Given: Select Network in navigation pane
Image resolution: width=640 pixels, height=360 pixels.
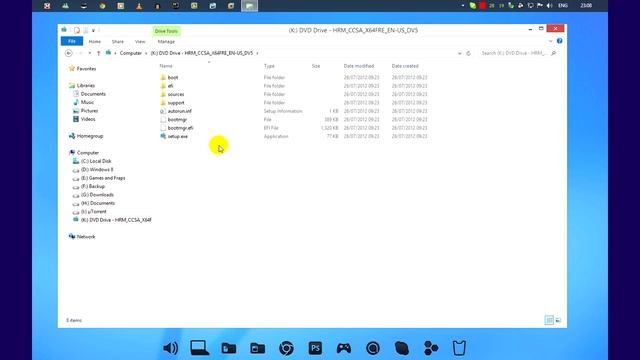Looking at the screenshot, I should (82, 237).
